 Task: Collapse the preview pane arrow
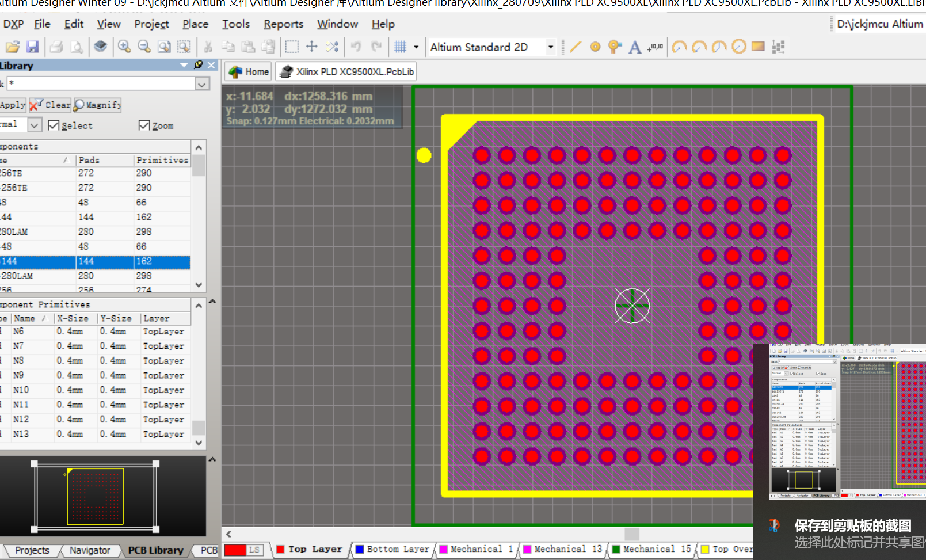coord(212,459)
